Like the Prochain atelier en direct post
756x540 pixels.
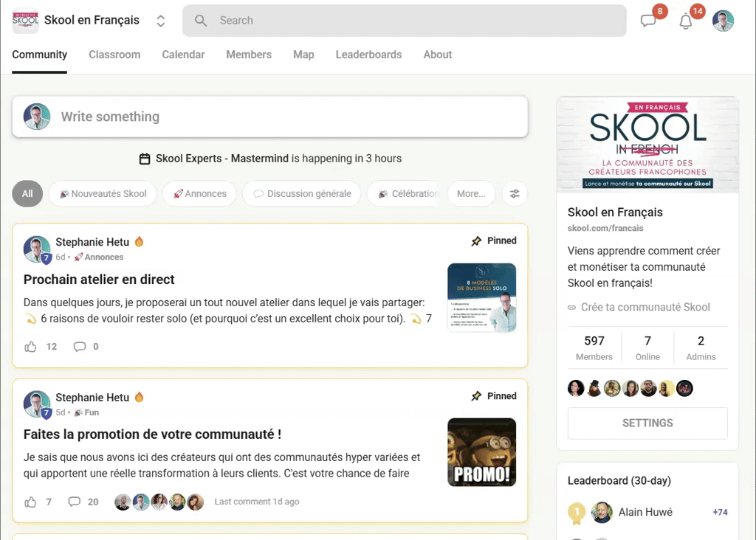click(x=30, y=346)
